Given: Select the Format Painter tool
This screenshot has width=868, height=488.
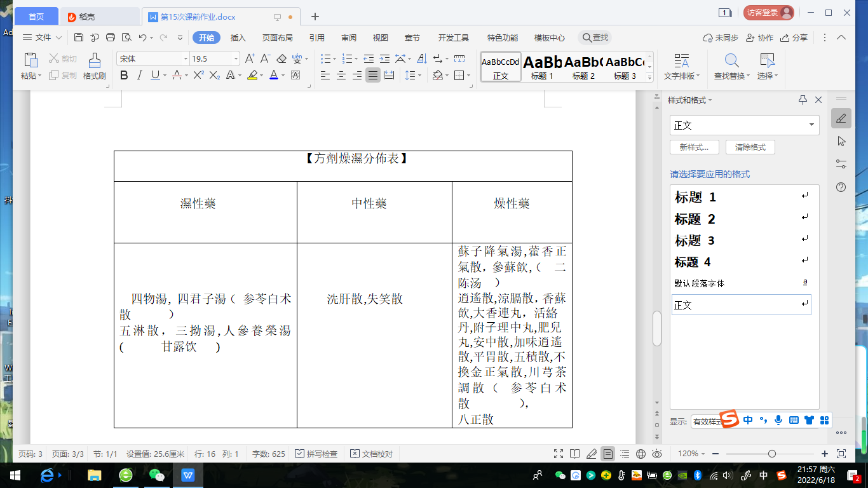Looking at the screenshot, I should pos(94,66).
